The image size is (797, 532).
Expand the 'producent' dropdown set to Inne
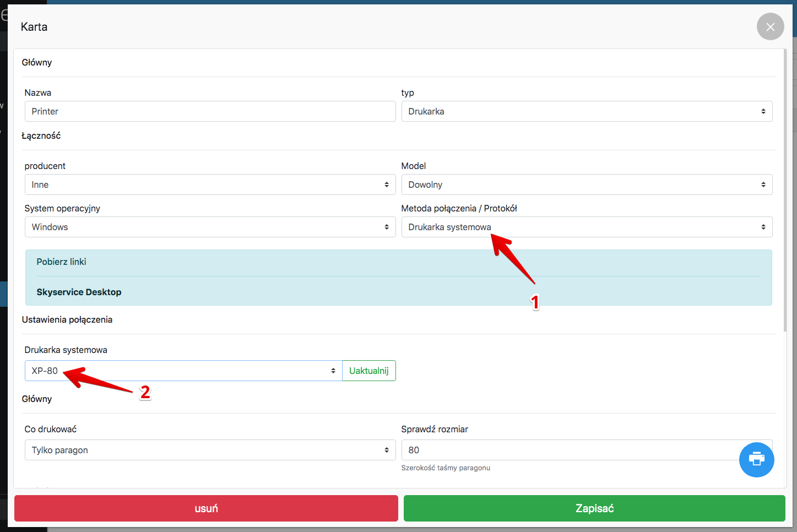coord(210,184)
